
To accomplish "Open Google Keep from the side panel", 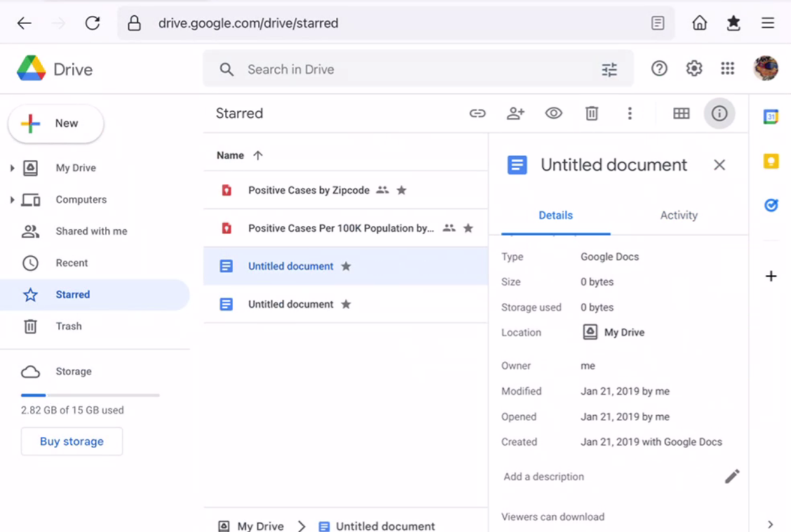I will click(x=771, y=161).
